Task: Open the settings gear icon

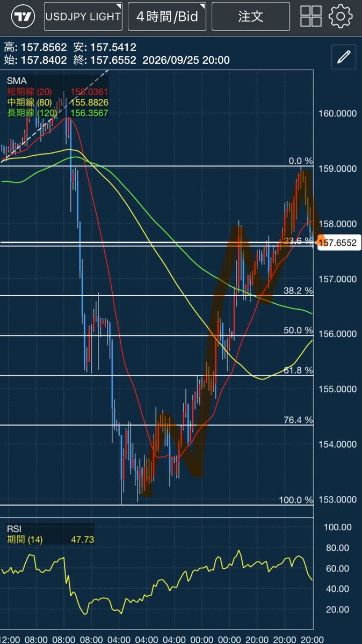Action: [341, 17]
